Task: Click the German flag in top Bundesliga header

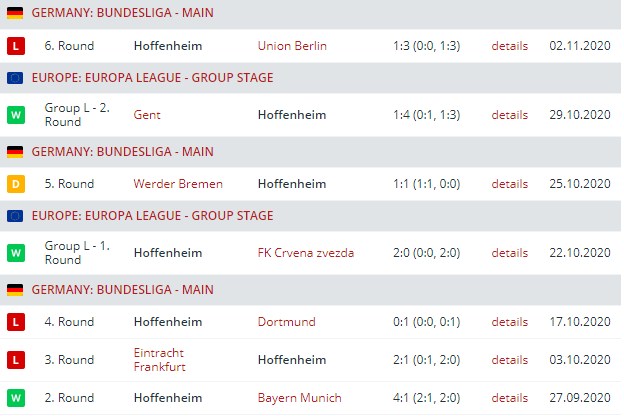Action: tap(15, 14)
